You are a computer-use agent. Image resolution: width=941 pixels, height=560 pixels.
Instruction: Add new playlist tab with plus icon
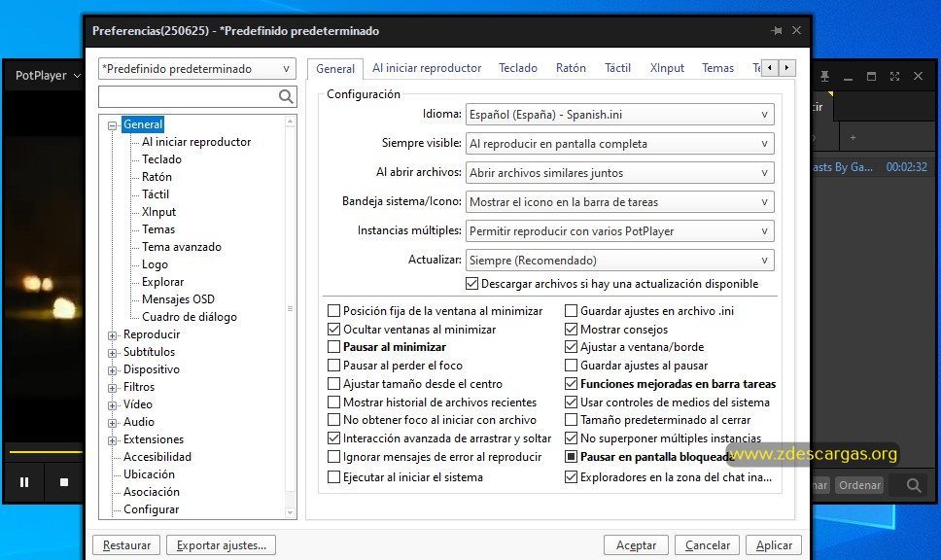point(853,137)
